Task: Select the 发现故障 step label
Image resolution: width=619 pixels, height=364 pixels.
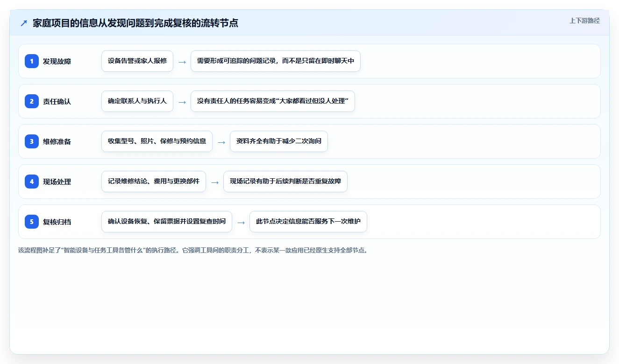Action: (57, 61)
